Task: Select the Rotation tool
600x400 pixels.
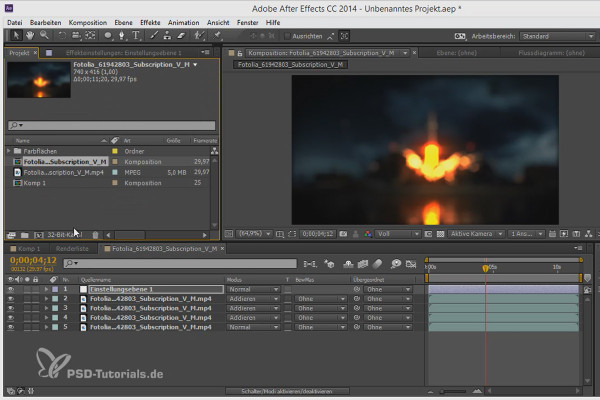Action: pos(62,36)
